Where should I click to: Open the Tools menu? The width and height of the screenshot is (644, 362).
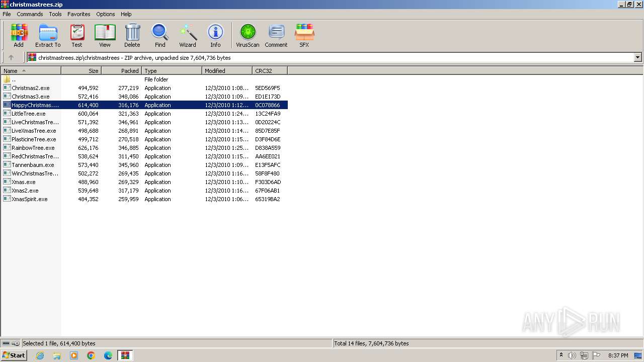pyautogui.click(x=55, y=14)
